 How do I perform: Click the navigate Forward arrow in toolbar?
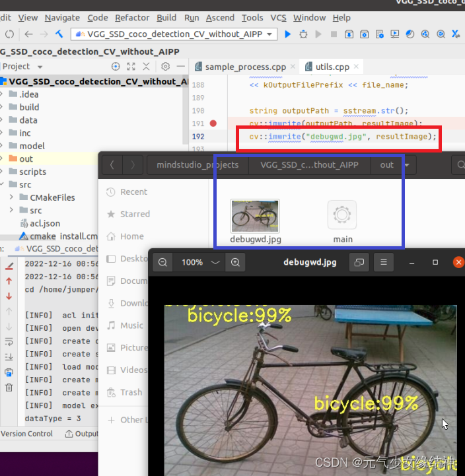point(44,34)
